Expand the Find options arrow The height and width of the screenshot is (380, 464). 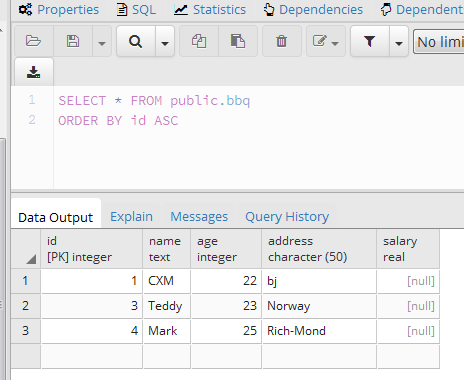click(x=165, y=41)
